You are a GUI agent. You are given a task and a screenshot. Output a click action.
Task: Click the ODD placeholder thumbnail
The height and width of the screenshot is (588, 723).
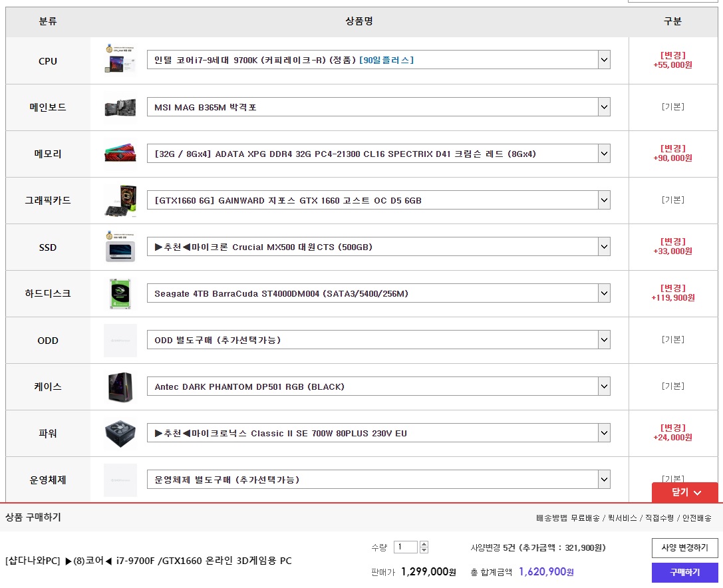click(x=120, y=341)
